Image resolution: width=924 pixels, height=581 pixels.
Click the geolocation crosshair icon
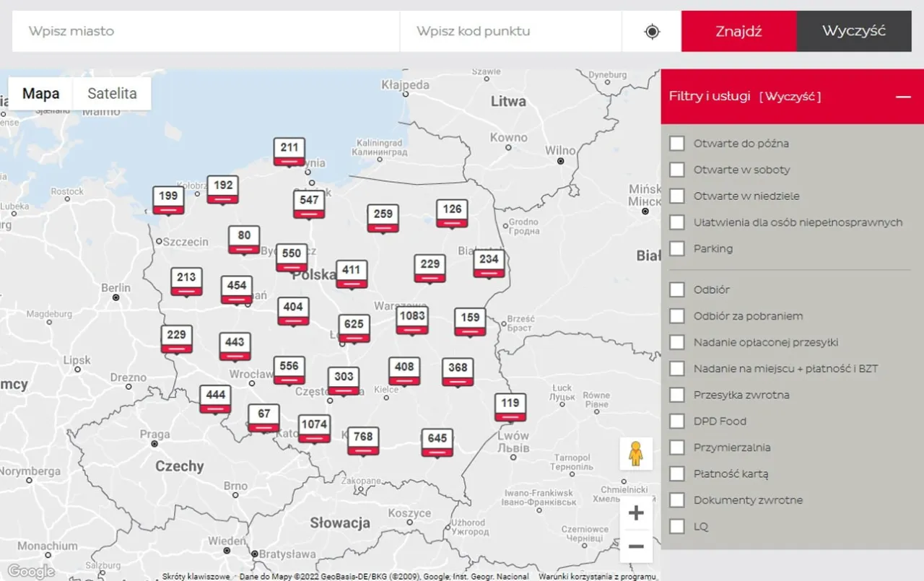[x=651, y=31]
